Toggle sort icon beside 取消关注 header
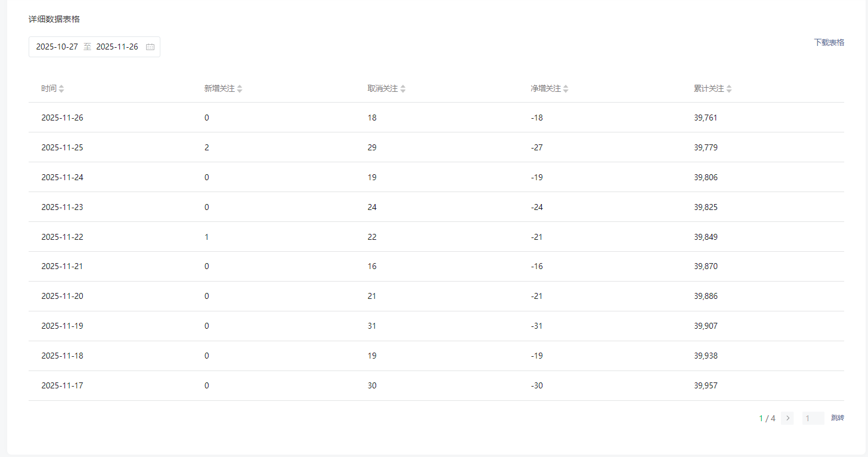The image size is (868, 457). pyautogui.click(x=403, y=89)
